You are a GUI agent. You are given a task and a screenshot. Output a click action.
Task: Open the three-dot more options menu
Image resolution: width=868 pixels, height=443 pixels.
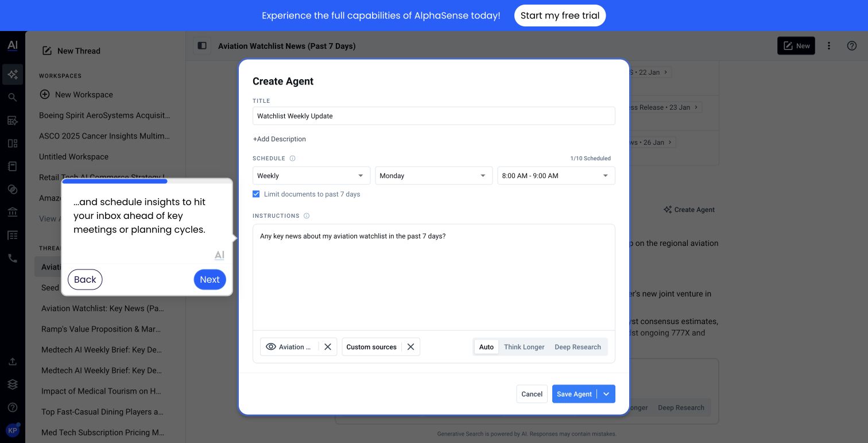point(829,46)
